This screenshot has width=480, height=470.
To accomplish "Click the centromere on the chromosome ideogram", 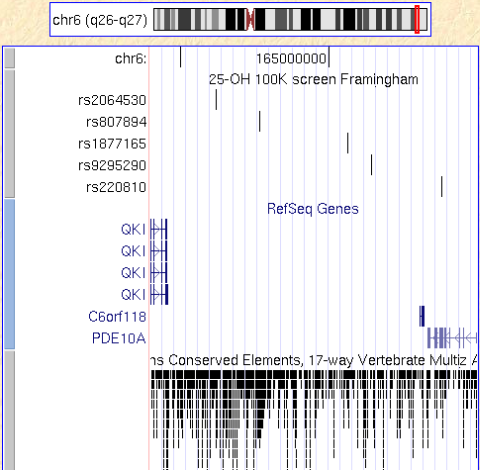I will [251, 19].
